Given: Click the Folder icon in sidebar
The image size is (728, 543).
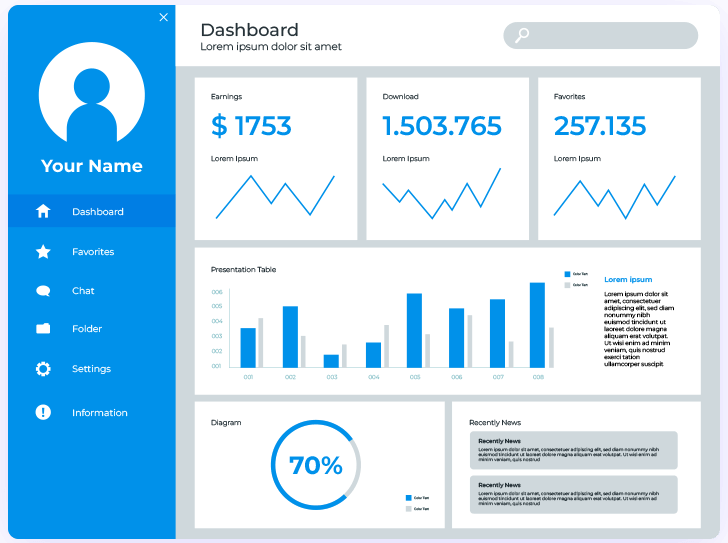Looking at the screenshot, I should point(43,329).
